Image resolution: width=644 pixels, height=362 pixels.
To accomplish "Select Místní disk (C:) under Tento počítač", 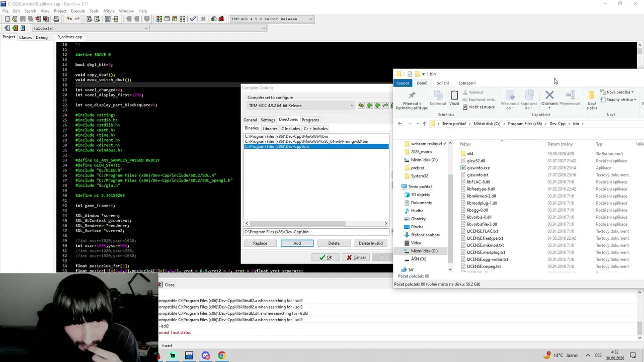I will [424, 251].
